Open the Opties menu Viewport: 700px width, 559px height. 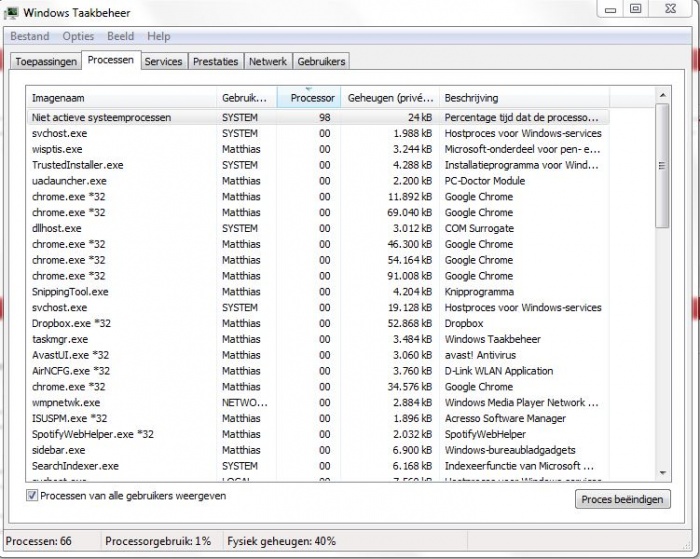(x=78, y=36)
